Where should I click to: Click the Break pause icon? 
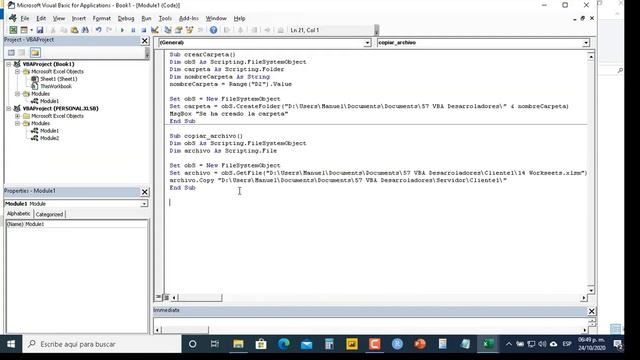click(133, 30)
